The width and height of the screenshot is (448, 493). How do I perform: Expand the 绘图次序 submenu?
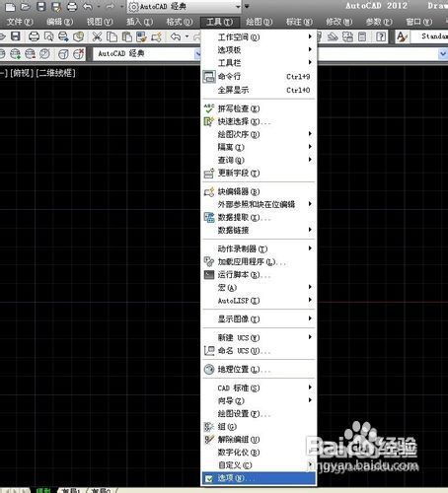[259, 134]
